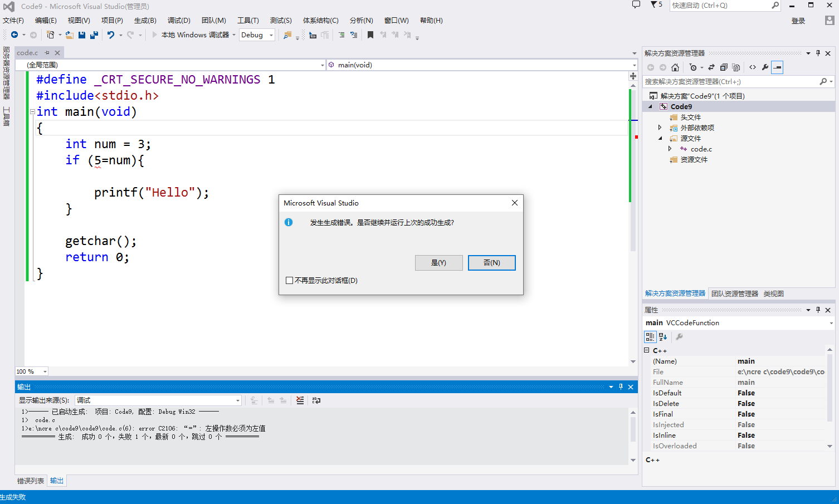Click show all files icon in Solution Explorer
The image size is (839, 504).
tap(736, 67)
